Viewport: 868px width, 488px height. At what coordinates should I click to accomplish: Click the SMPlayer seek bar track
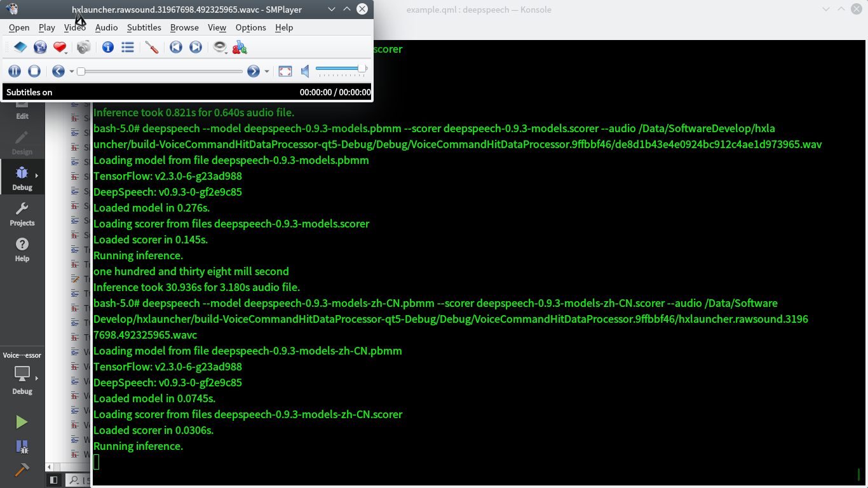[x=160, y=72]
